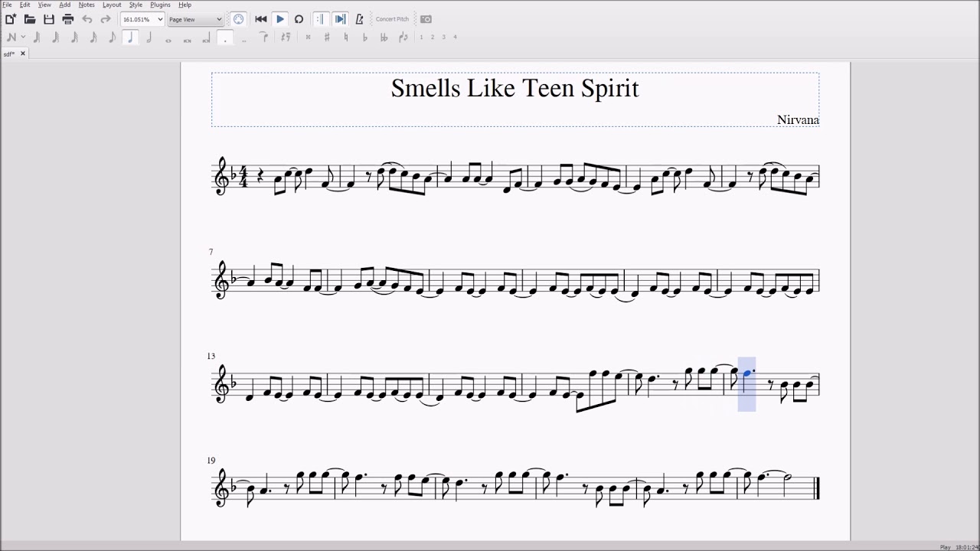The width and height of the screenshot is (980, 551).
Task: Activate the image capture camera icon
Action: pyautogui.click(x=426, y=19)
